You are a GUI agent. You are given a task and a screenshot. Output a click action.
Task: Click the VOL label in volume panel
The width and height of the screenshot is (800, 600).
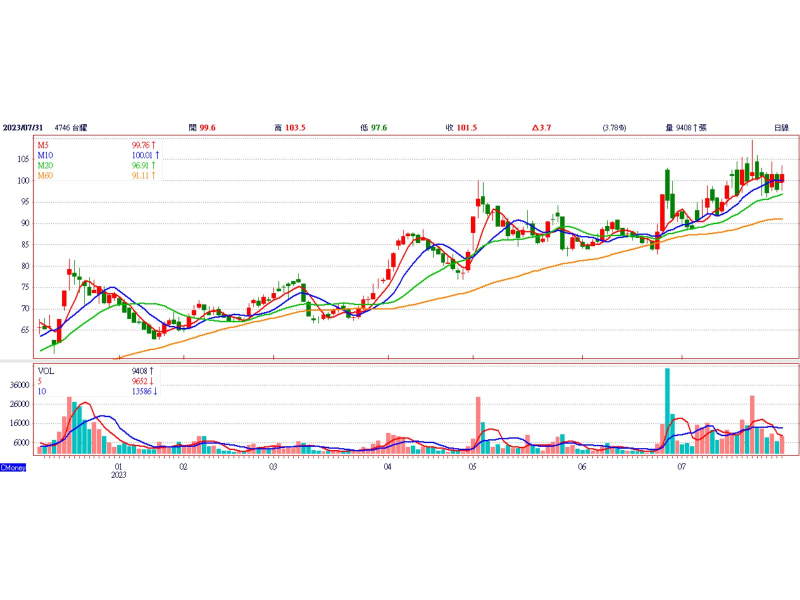click(46, 370)
